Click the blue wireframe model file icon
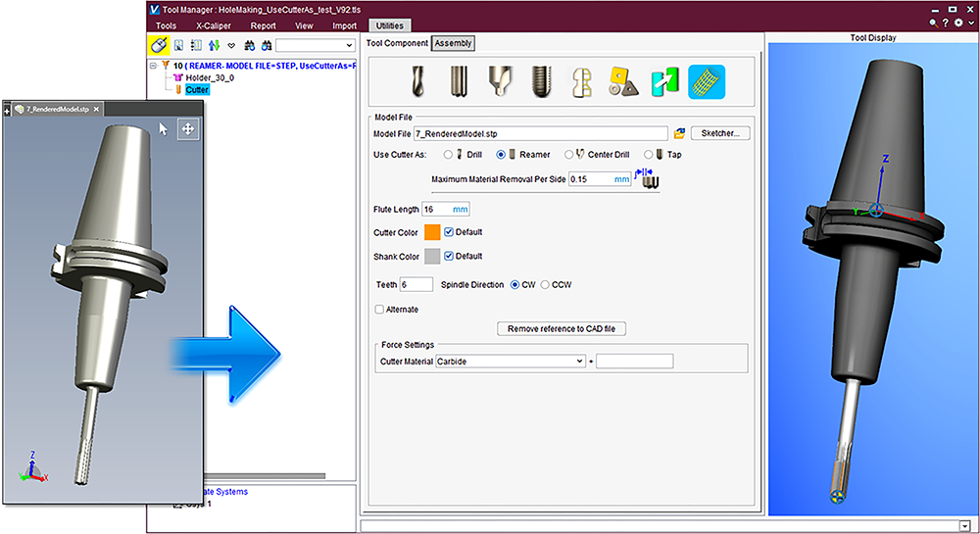 (x=706, y=80)
